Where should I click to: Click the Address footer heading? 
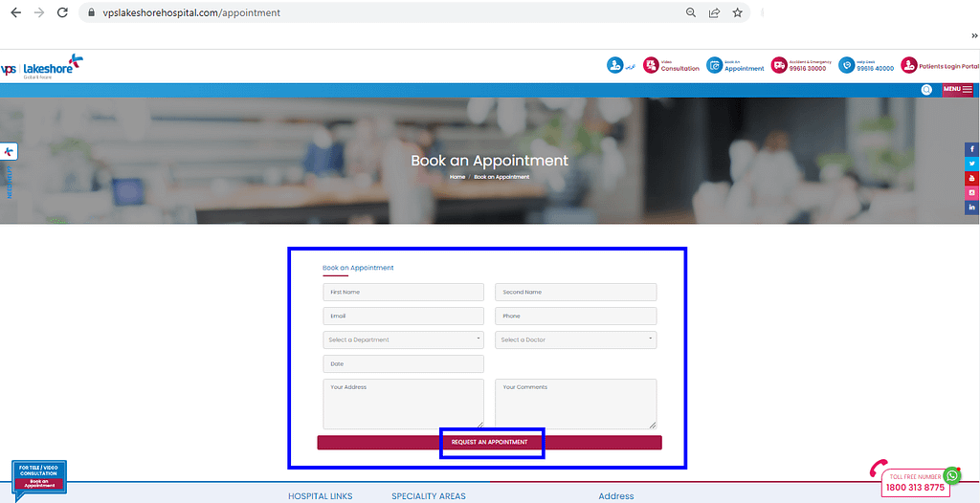[x=616, y=496]
